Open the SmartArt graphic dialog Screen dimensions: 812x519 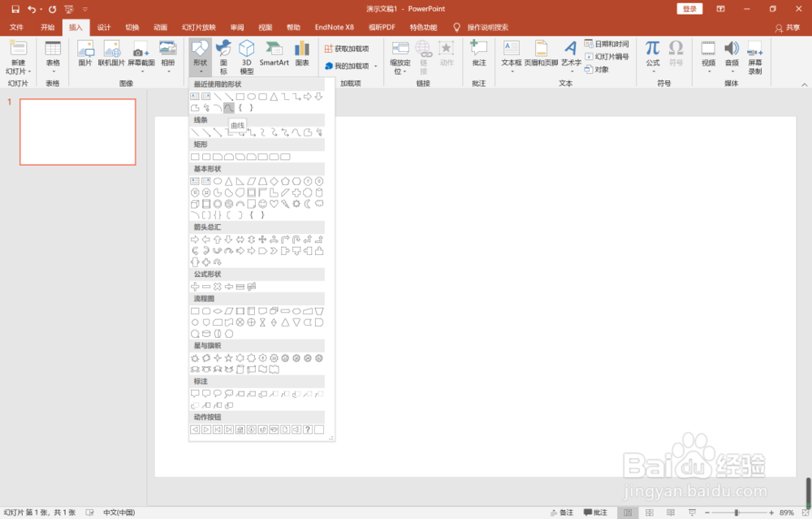[274, 54]
